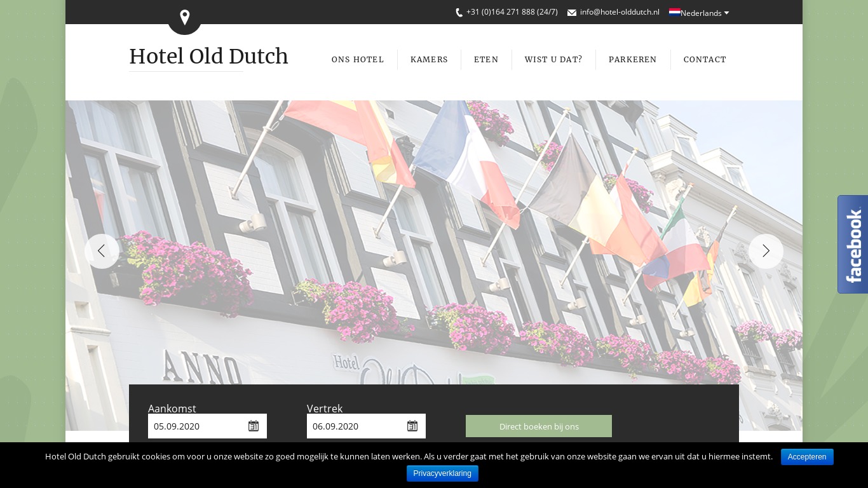The image size is (868, 488).
Task: Click the Direct boeken bij ons button
Action: coord(539,426)
